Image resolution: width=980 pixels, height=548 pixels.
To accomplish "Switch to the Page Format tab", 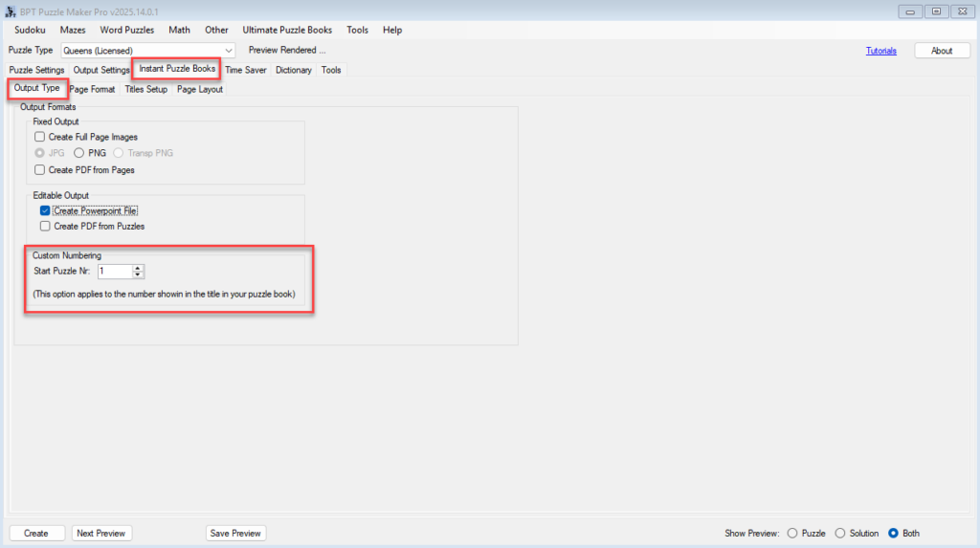I will (x=92, y=89).
